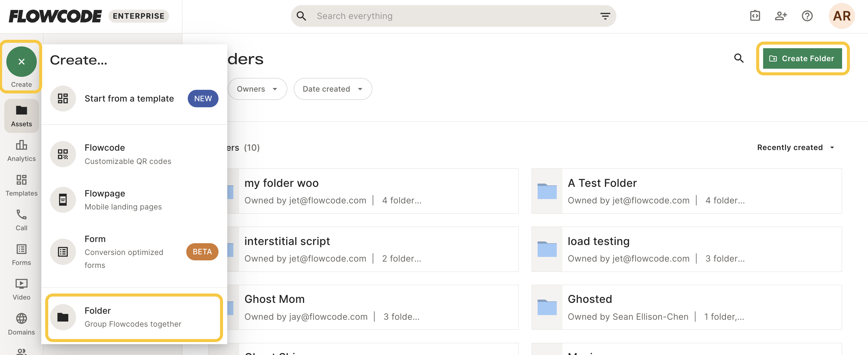
Task: Open search filter options icon
Action: pos(605,16)
